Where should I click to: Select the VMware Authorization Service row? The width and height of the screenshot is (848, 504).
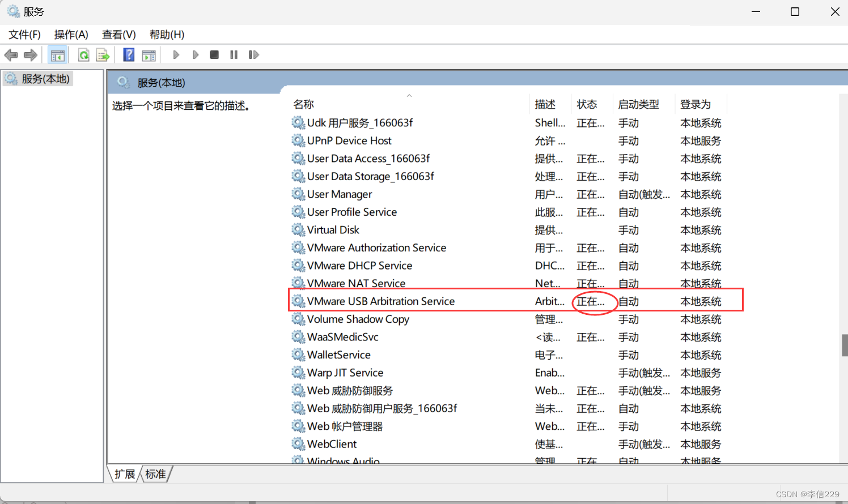pyautogui.click(x=376, y=247)
